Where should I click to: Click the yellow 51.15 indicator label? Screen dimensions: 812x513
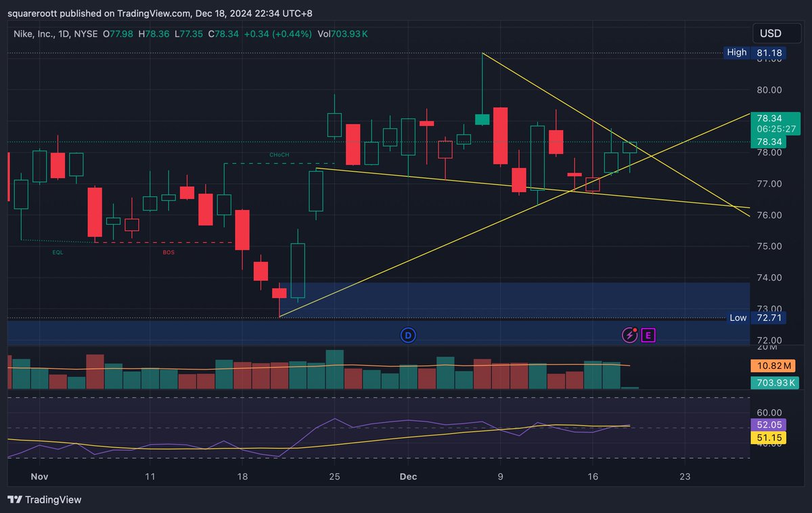click(769, 438)
